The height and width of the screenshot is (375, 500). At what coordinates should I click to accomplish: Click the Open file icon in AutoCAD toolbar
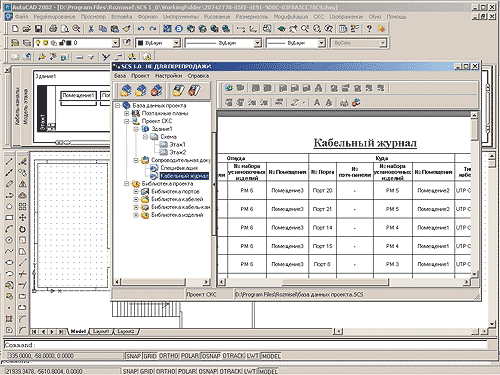click(x=27, y=29)
